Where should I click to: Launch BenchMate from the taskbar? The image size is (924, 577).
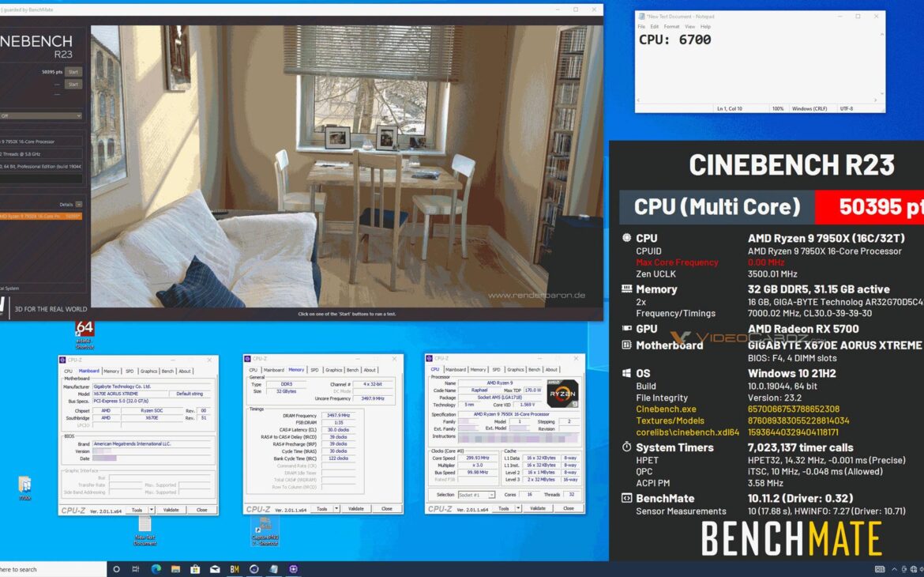[x=235, y=569]
